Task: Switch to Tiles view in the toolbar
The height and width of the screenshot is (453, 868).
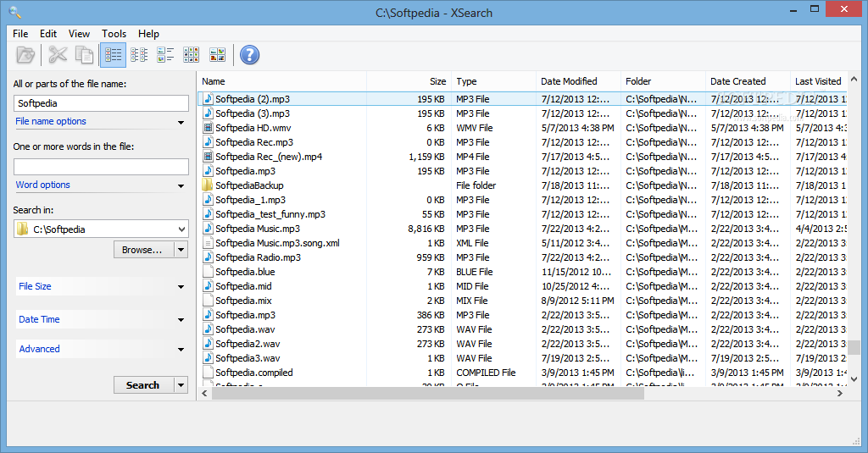Action: [x=165, y=55]
